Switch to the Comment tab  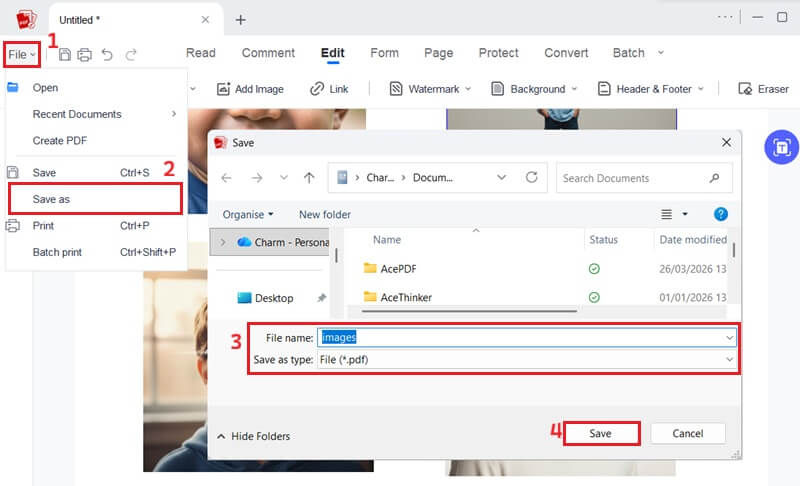268,53
